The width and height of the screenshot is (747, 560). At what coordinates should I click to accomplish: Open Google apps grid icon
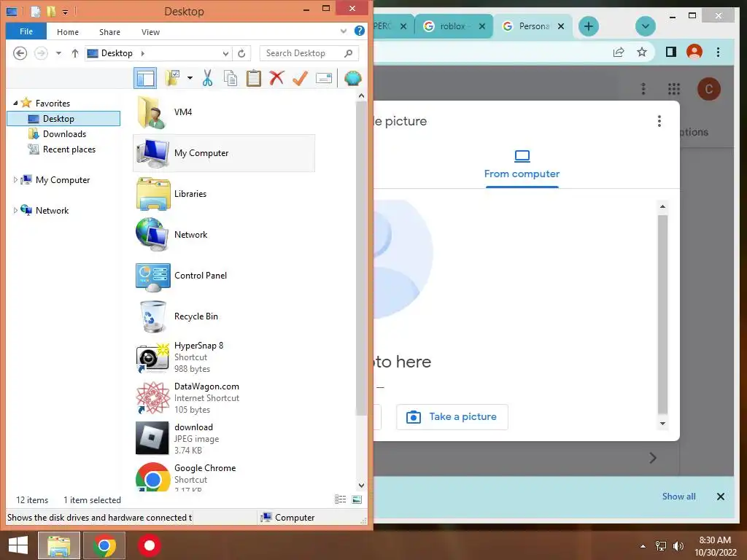[673, 89]
